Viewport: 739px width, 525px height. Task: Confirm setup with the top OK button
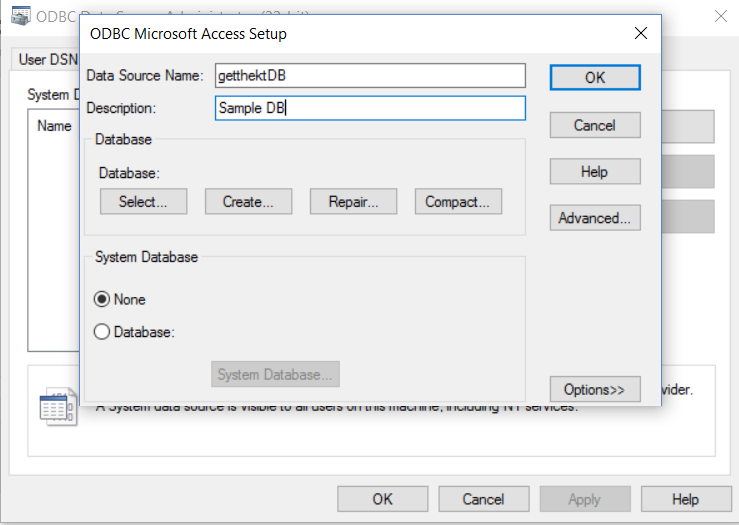tap(594, 77)
